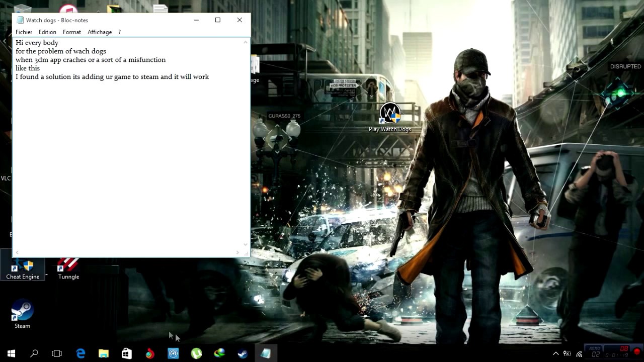Open Task View from taskbar
644x362 pixels.
(x=57, y=353)
